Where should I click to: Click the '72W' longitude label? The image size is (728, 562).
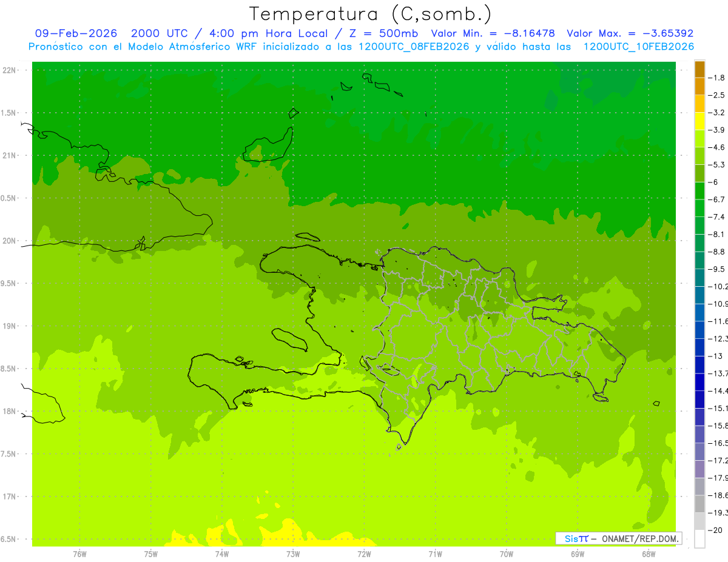(x=364, y=554)
